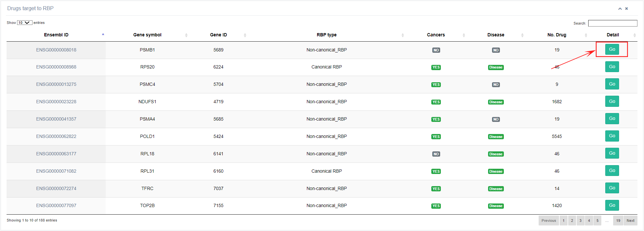Image resolution: width=644 pixels, height=231 pixels.
Task: Sort table by Disease column
Action: pos(496,35)
